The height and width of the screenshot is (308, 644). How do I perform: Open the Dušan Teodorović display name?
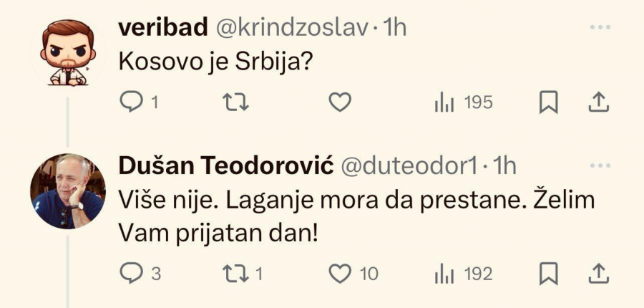tap(225, 167)
